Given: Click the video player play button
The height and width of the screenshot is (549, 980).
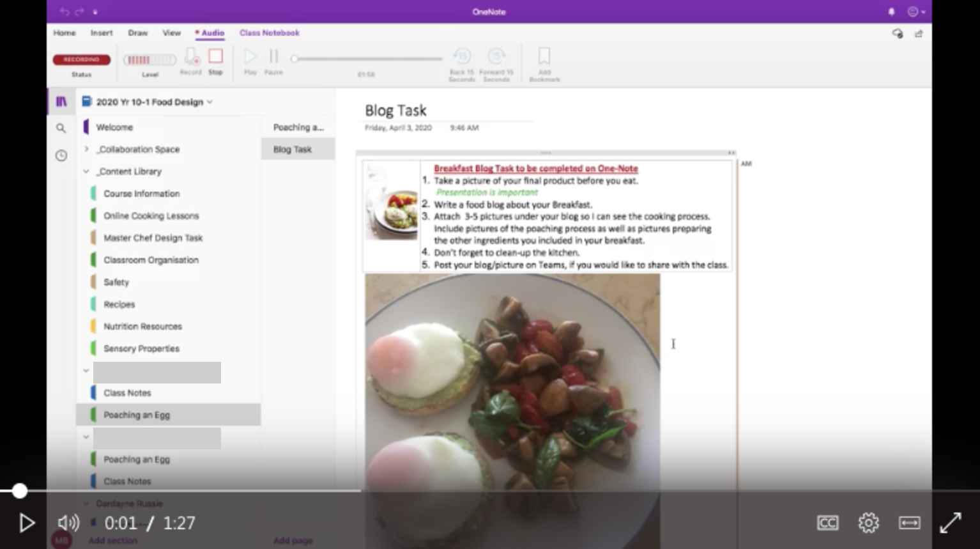Looking at the screenshot, I should 27,523.
